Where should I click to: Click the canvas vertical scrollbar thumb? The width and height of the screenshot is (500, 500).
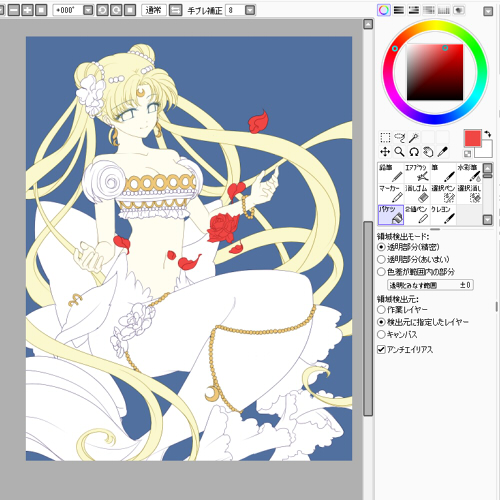[368, 318]
